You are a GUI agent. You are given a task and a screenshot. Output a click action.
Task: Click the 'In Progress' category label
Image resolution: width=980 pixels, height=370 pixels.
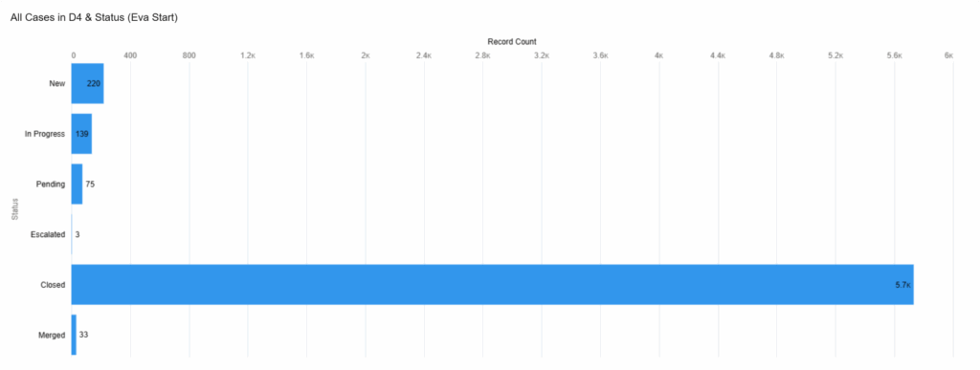pyautogui.click(x=45, y=134)
